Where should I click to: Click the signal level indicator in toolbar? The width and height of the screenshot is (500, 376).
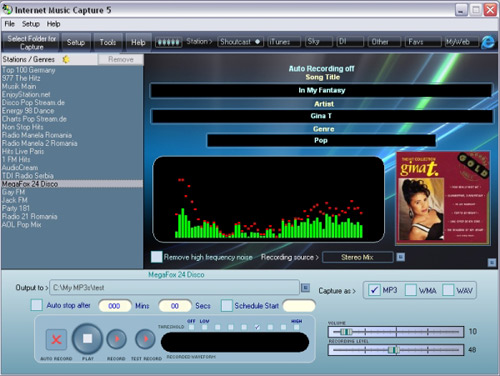pyautogui.click(x=169, y=42)
